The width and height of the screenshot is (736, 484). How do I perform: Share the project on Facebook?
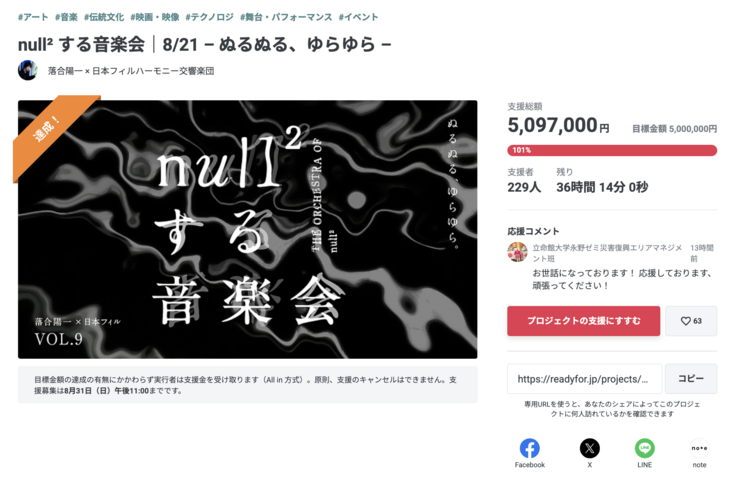529,448
